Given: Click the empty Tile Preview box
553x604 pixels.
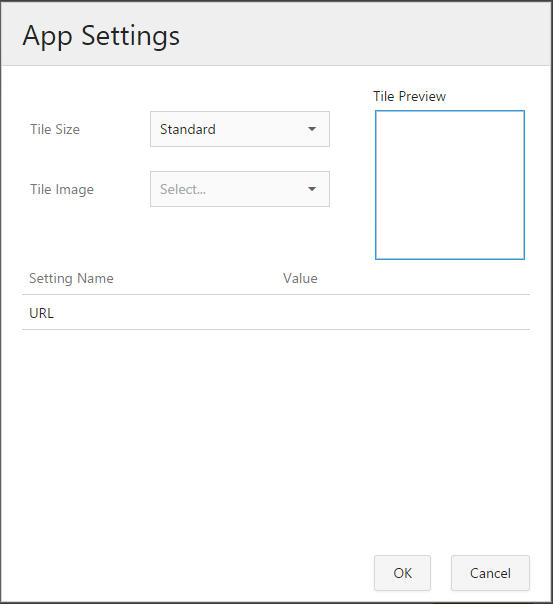Looking at the screenshot, I should 450,185.
